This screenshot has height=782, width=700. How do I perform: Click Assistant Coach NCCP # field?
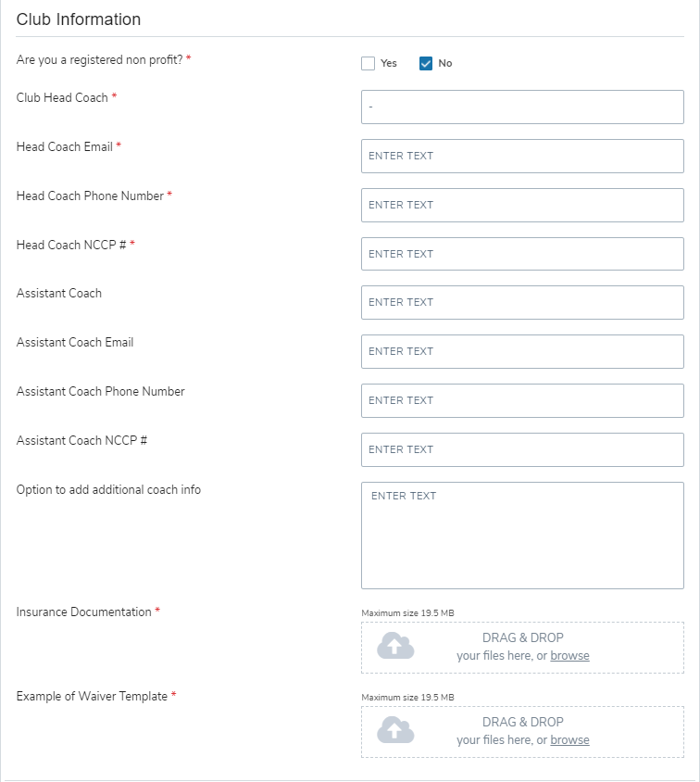point(522,449)
